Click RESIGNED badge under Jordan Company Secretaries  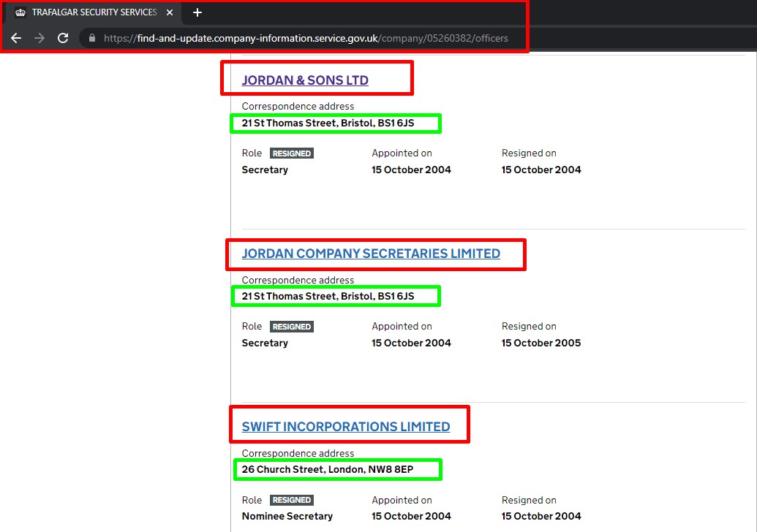pyautogui.click(x=292, y=327)
